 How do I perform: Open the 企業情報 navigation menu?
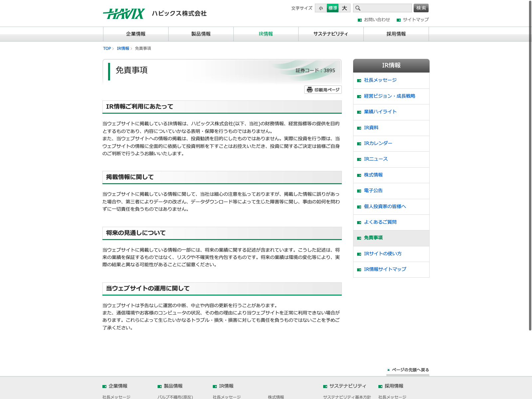tap(136, 34)
